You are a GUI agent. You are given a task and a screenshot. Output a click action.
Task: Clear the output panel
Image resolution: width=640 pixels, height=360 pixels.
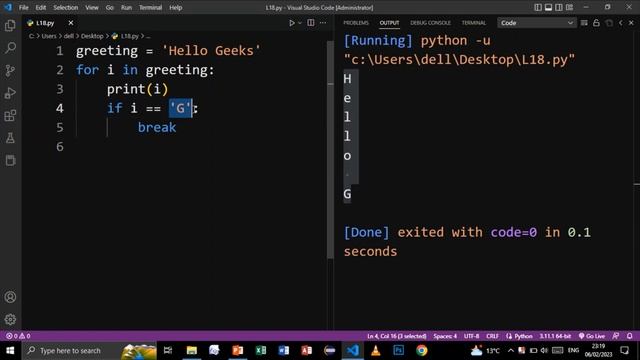point(584,23)
